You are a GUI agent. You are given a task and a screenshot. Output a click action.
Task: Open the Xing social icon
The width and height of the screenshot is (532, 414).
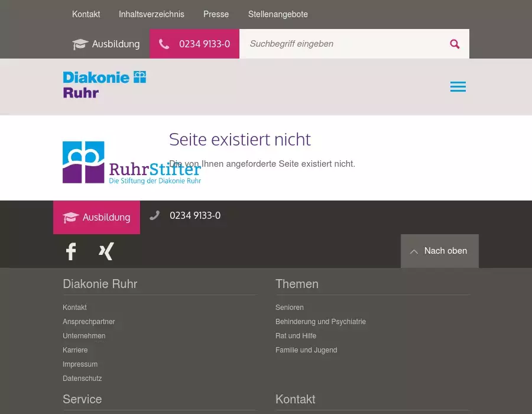[x=106, y=251]
